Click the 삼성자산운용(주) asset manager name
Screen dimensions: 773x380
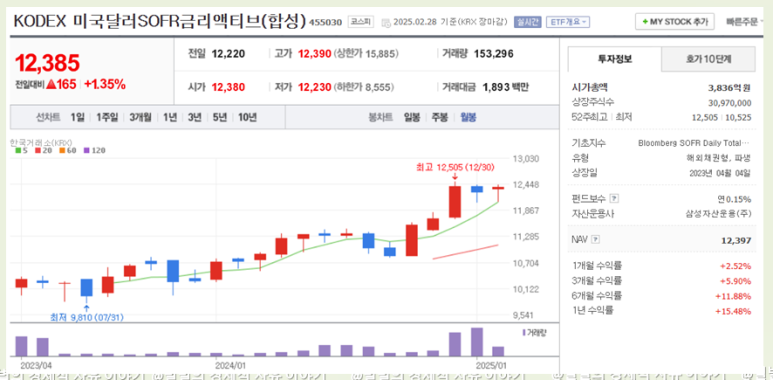(x=718, y=214)
